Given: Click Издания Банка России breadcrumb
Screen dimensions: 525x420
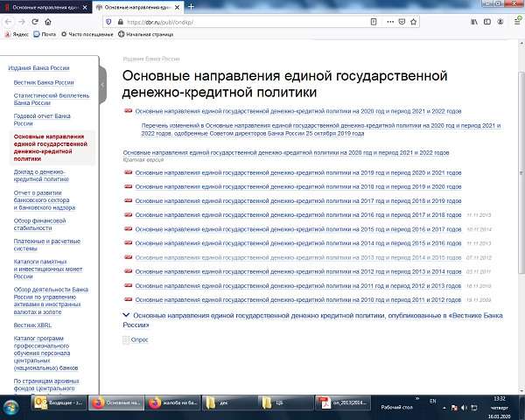Looking at the screenshot, I should click(x=151, y=59).
